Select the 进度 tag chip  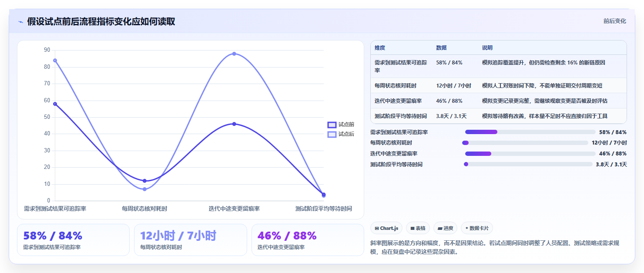pos(445,228)
